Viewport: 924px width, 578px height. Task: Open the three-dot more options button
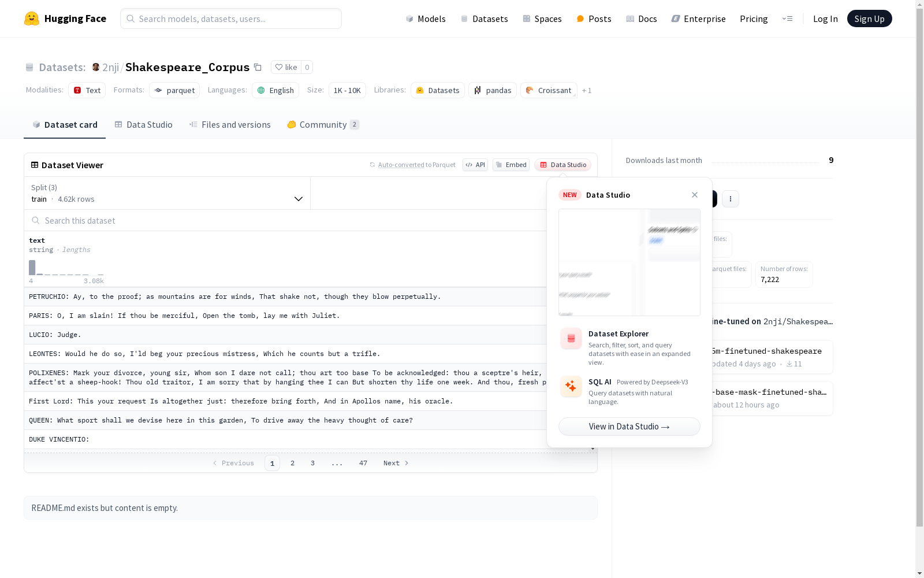[731, 199]
